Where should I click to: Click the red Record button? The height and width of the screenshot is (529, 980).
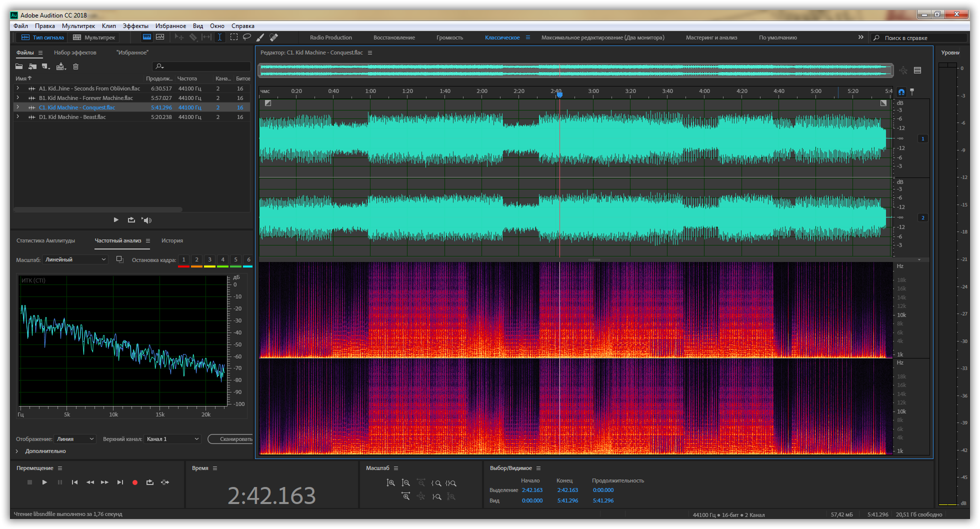[x=135, y=482]
